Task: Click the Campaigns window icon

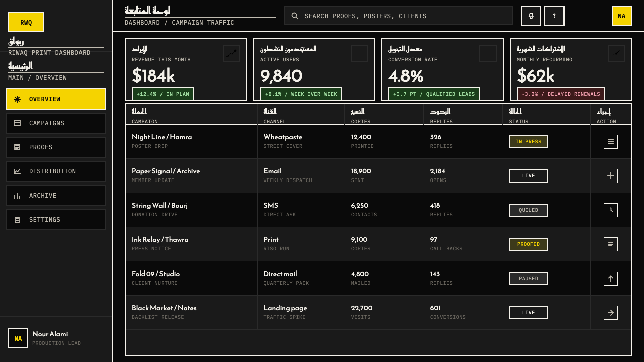Action: pos(17,123)
